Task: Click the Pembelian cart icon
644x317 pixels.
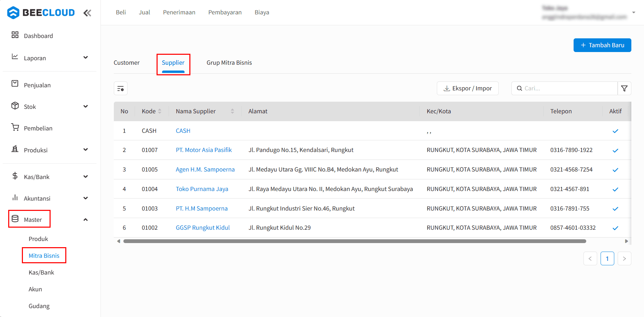Action: click(x=15, y=127)
